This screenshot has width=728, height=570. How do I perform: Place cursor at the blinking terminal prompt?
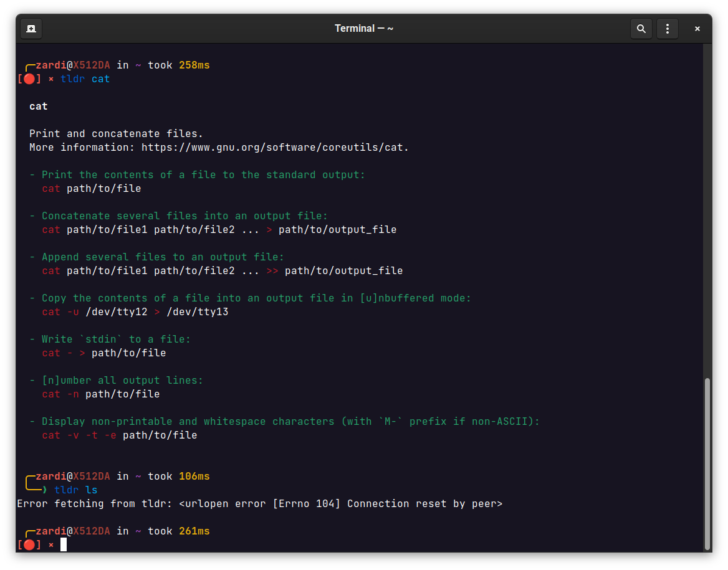click(62, 544)
